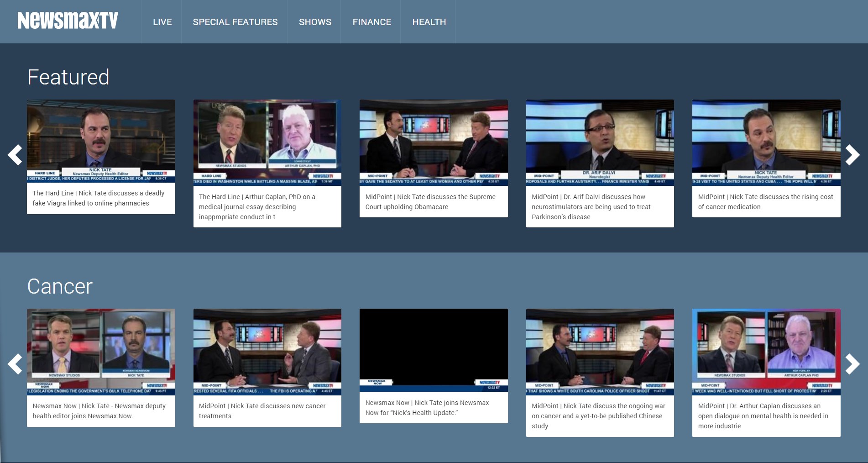Show previous videos in the Cancer carousel
Image resolution: width=868 pixels, height=463 pixels.
15,364
